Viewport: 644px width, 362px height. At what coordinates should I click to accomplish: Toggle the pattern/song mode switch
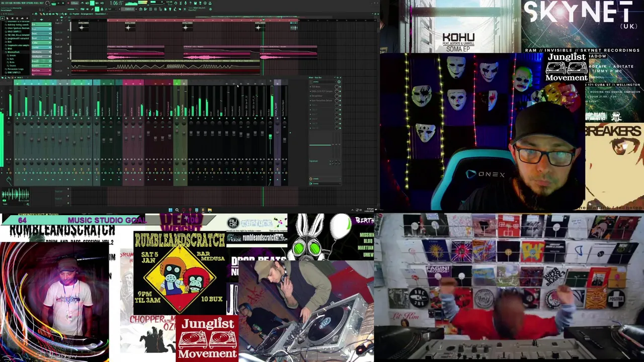(53, 3)
